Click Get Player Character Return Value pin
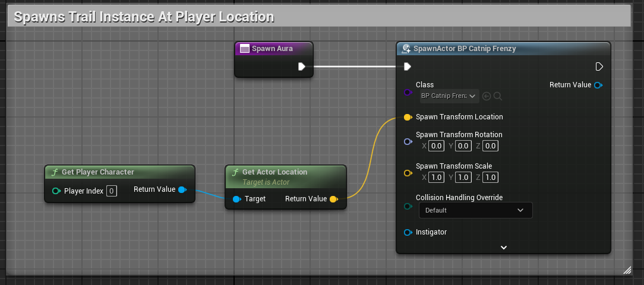The height and width of the screenshot is (285, 644). point(183,189)
